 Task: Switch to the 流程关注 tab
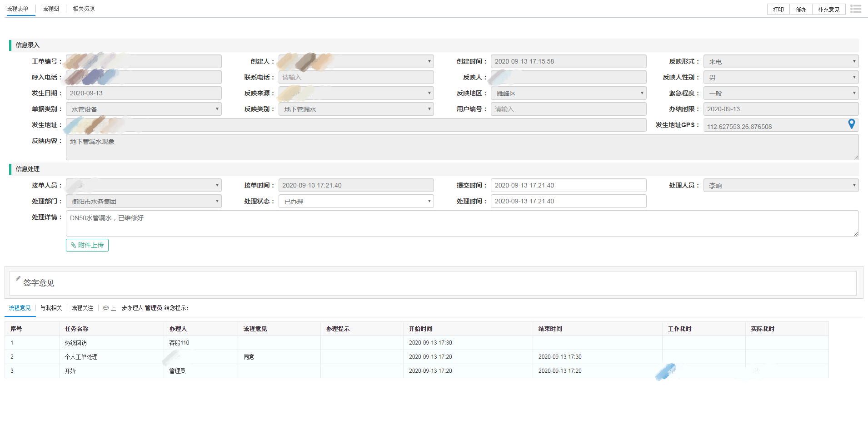click(82, 308)
